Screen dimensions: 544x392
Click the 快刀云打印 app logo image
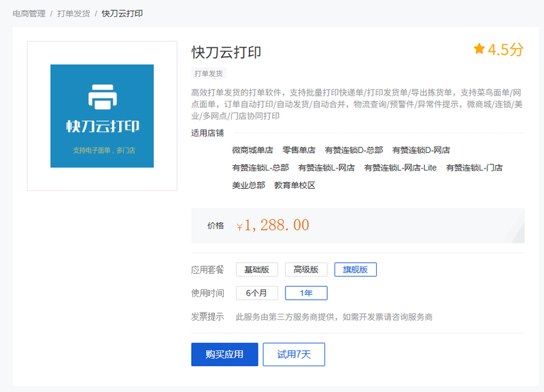click(x=102, y=115)
